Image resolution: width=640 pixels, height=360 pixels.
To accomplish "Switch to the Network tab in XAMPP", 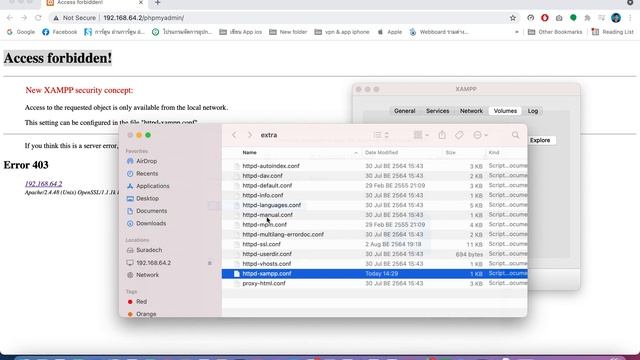I will (471, 111).
